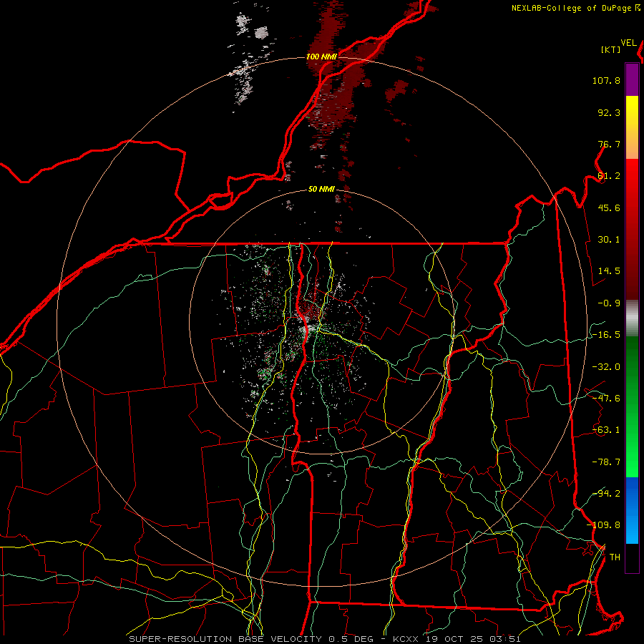Image resolution: width=644 pixels, height=644 pixels.
Task: Click the -47.6 velocity scale value
Action: pyautogui.click(x=606, y=399)
